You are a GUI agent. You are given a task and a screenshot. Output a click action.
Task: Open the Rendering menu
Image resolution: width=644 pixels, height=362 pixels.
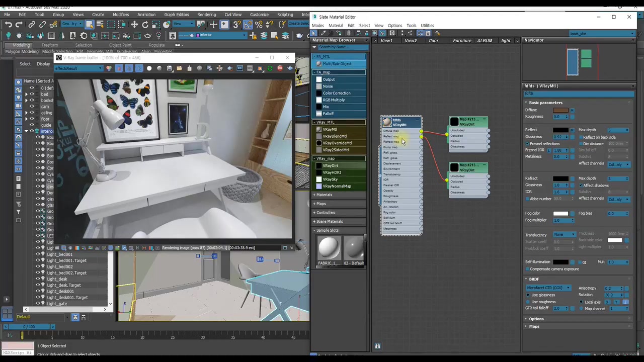pos(206,15)
